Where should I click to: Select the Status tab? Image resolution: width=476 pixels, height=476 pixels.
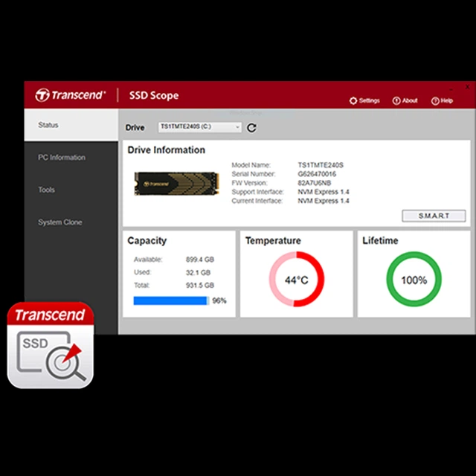(x=71, y=125)
